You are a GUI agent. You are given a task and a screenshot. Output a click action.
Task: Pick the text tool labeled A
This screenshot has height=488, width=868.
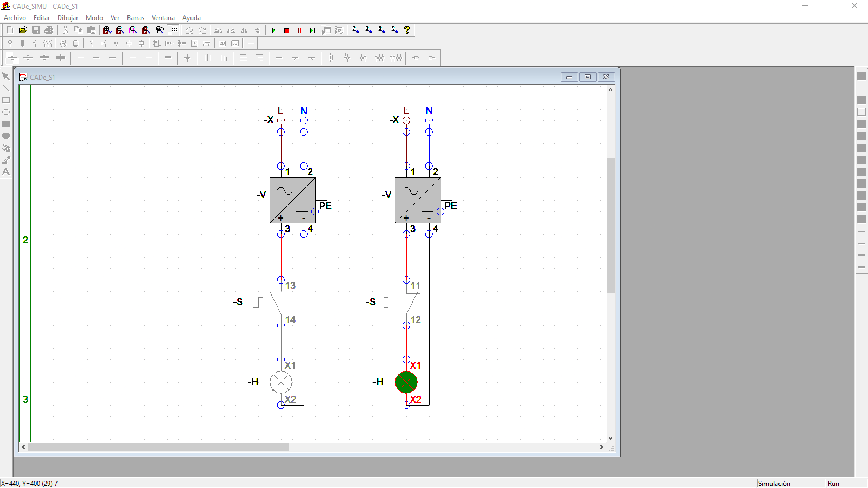tap(6, 172)
